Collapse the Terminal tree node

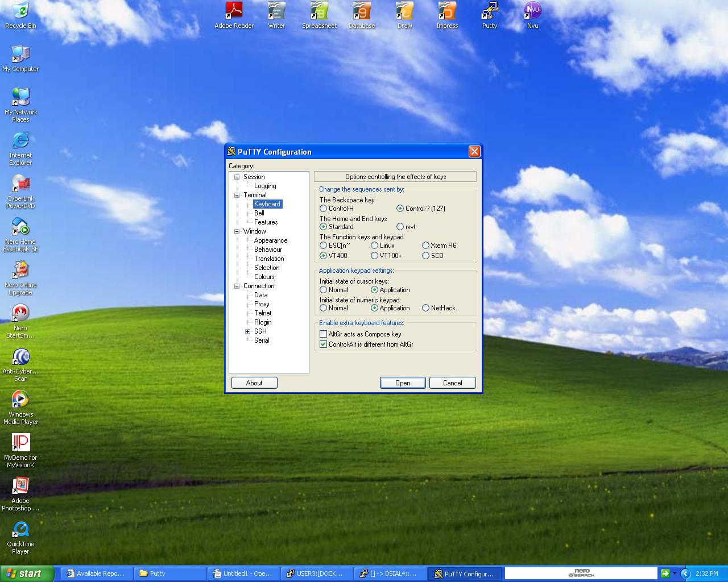click(x=237, y=195)
